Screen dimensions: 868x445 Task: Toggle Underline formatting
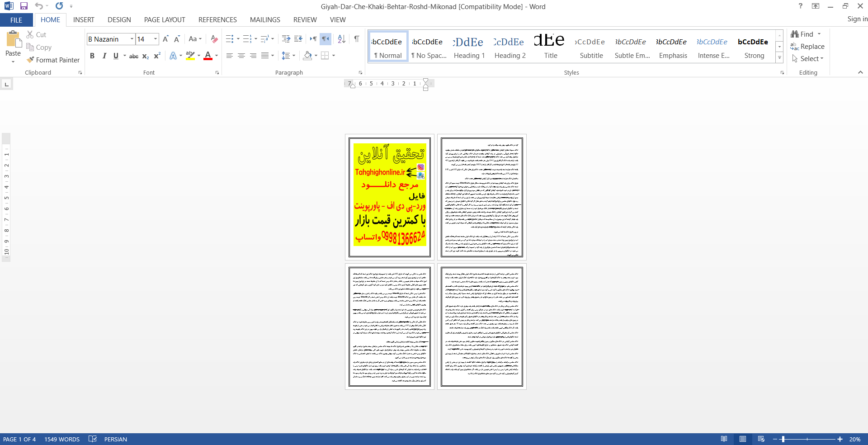pyautogui.click(x=116, y=56)
